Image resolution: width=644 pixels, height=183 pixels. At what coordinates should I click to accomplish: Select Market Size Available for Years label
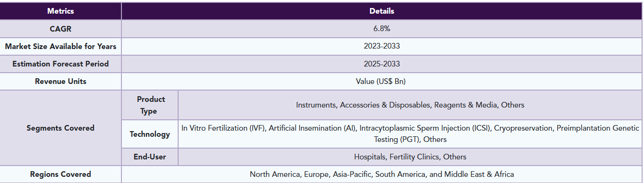(60, 46)
